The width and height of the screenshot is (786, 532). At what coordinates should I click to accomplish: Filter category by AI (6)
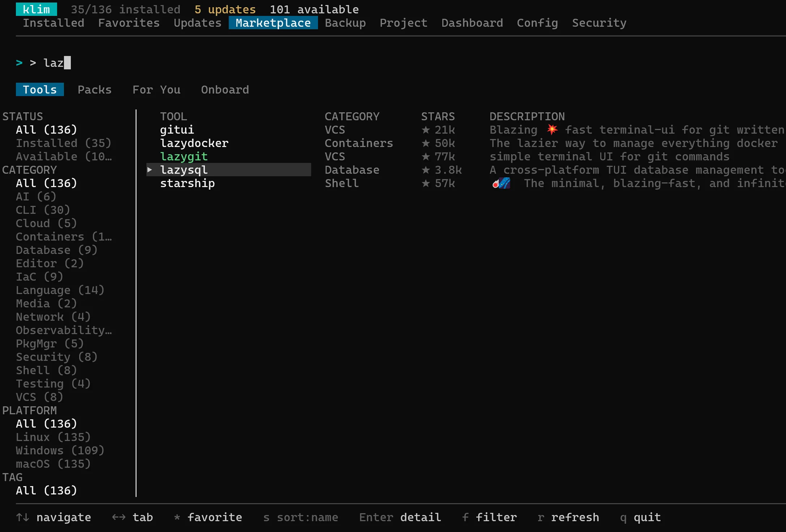[36, 197]
